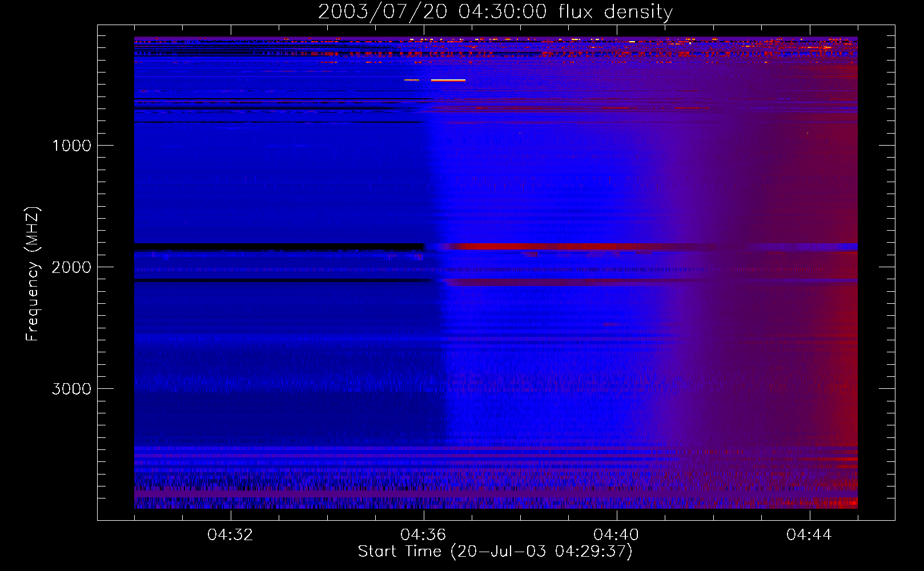The width and height of the screenshot is (924, 571).
Task: Click the 04:40 time tick label
Action: pos(617,535)
